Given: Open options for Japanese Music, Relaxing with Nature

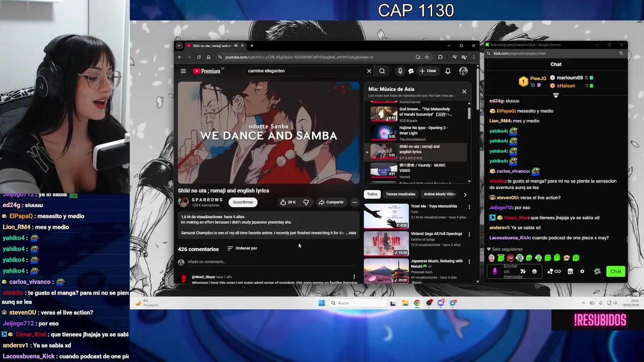Looking at the screenshot, I should 469,261.
